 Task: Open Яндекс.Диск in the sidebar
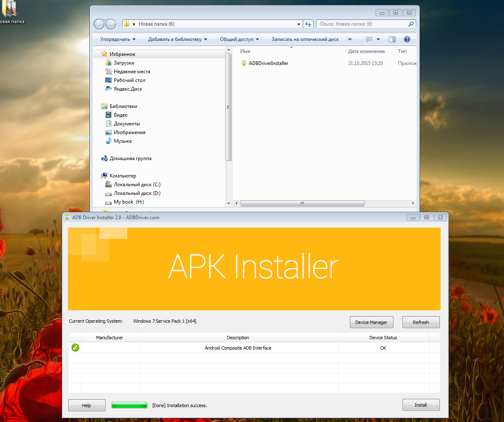coord(128,89)
